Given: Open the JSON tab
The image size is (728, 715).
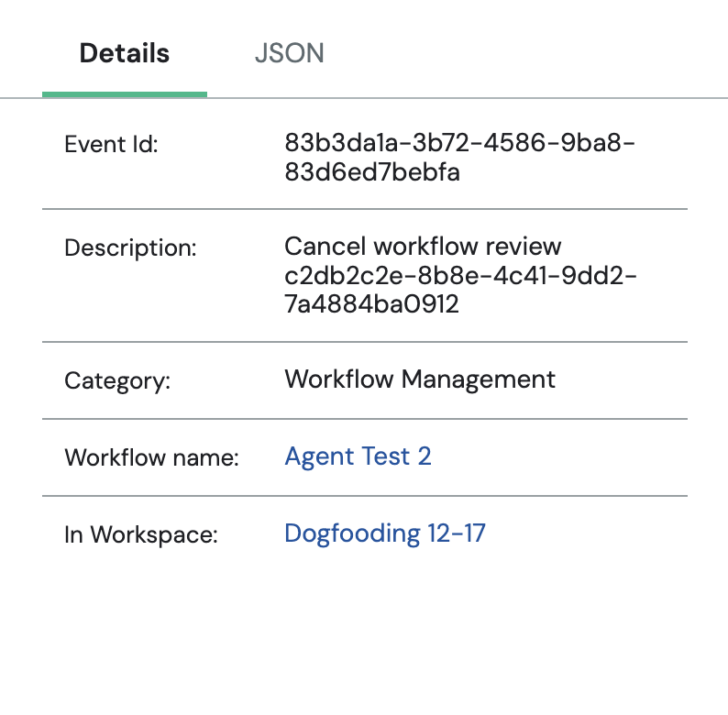Looking at the screenshot, I should (x=289, y=53).
